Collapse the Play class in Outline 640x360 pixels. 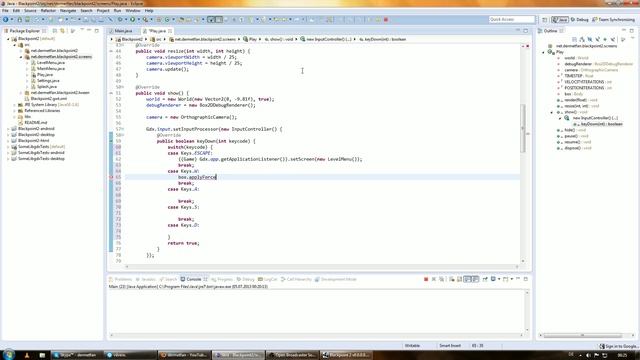pos(543,52)
